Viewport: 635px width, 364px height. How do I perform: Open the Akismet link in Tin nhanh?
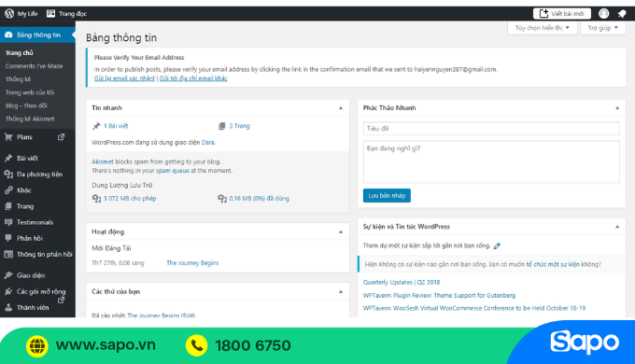(103, 161)
